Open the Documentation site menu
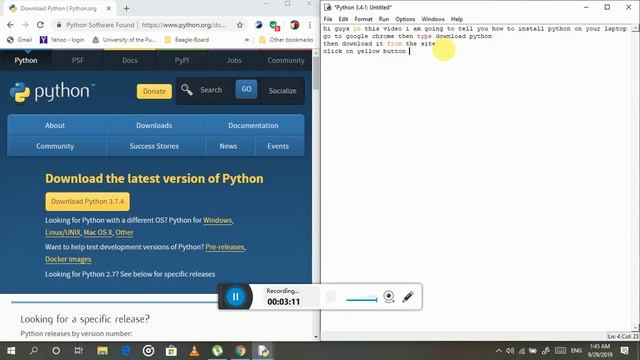This screenshot has width=640, height=360. click(253, 125)
